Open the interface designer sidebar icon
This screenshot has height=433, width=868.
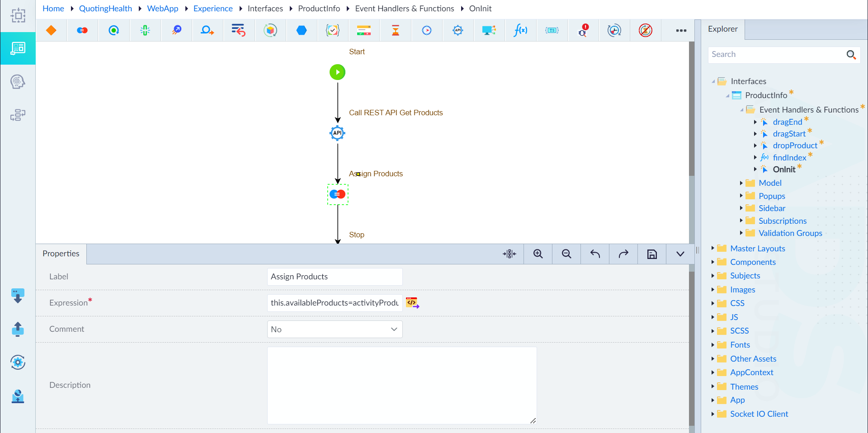pyautogui.click(x=18, y=48)
